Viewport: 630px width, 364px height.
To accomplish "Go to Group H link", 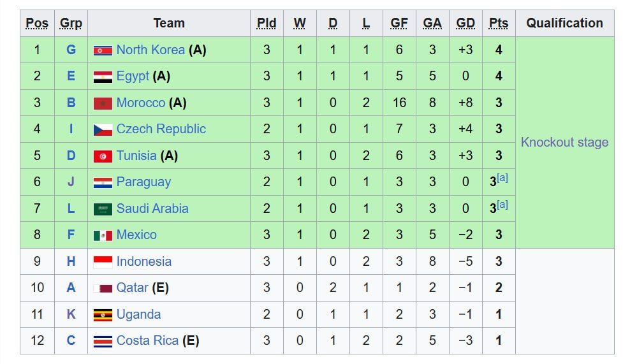I will [x=71, y=261].
